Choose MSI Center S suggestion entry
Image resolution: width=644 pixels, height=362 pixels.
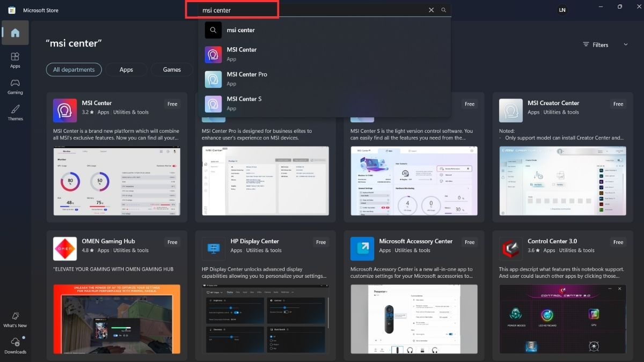325,104
